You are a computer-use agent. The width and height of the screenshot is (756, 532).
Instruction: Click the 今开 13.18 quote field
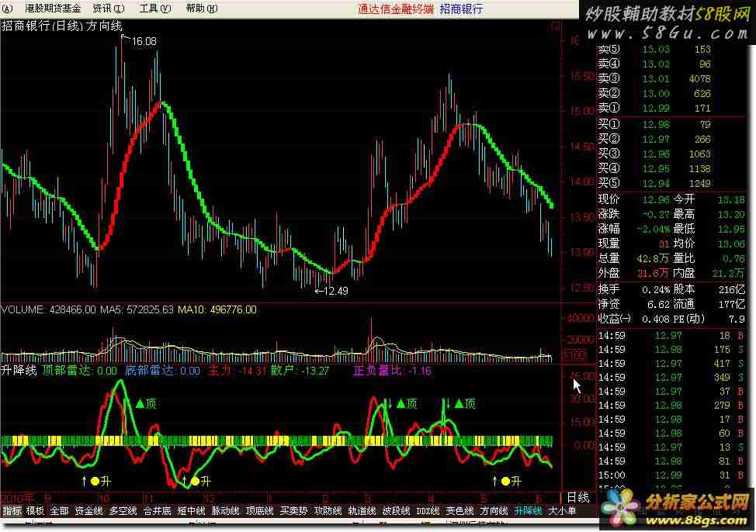tap(709, 199)
